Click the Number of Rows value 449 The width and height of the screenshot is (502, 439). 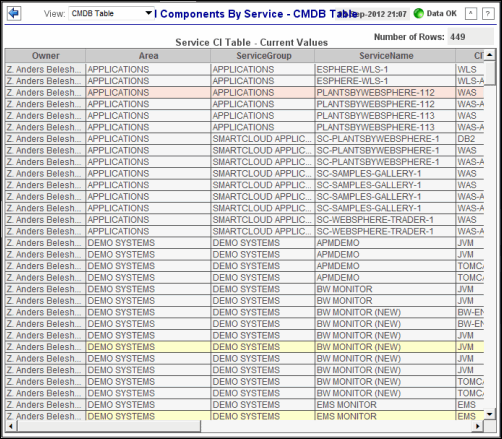pyautogui.click(x=470, y=37)
